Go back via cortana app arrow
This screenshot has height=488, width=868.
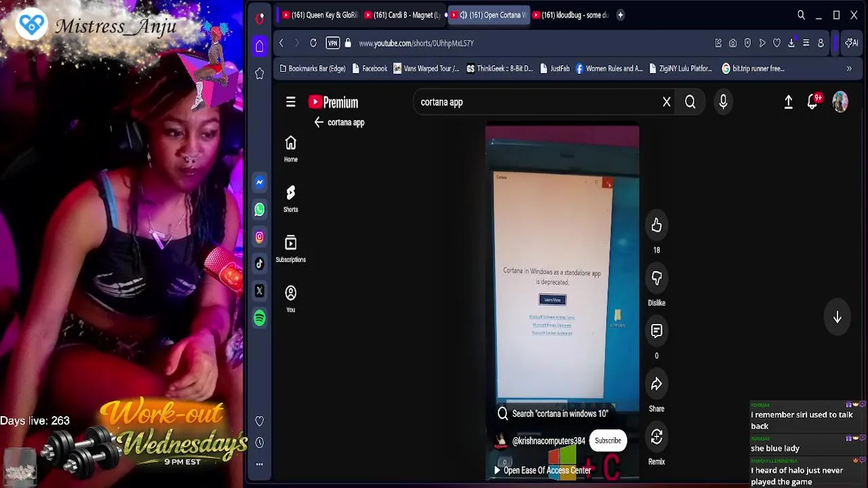[x=319, y=123]
